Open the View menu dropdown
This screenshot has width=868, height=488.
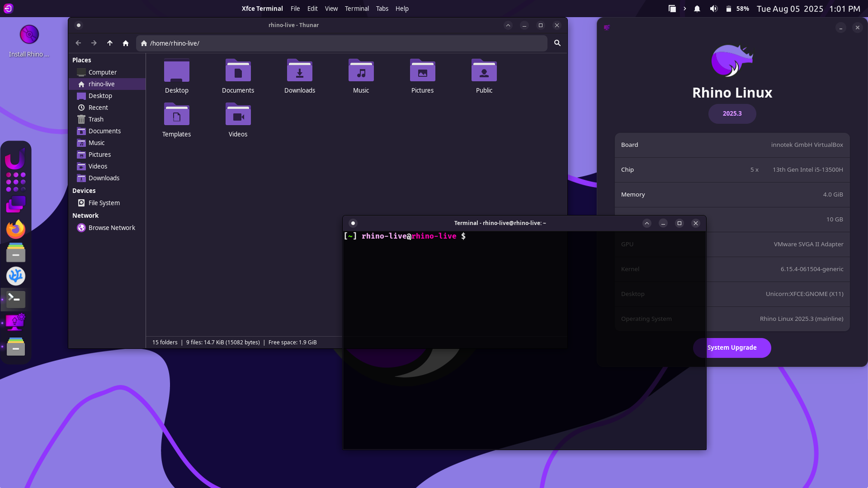(x=331, y=8)
